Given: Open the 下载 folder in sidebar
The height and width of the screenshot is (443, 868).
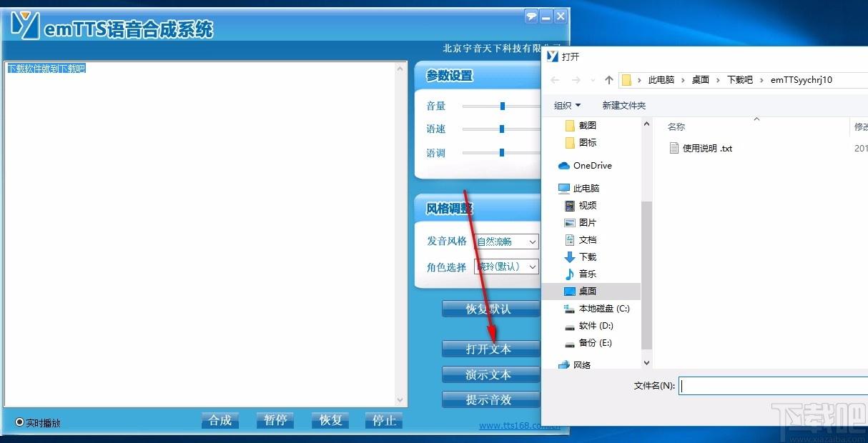Looking at the screenshot, I should point(581,257).
